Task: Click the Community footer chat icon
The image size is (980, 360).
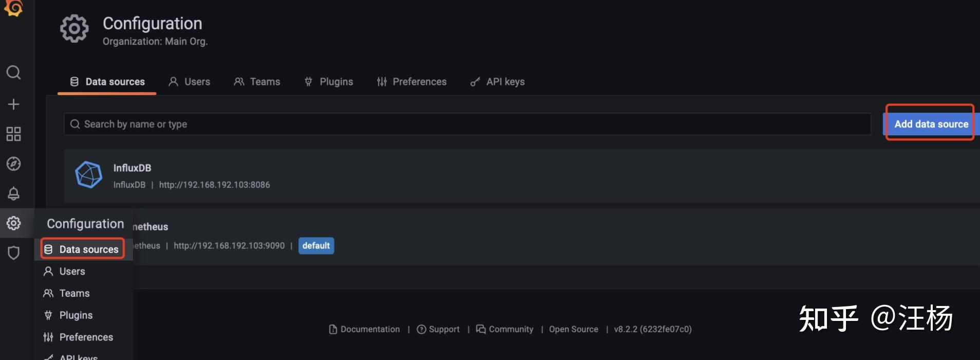Action: click(x=481, y=329)
